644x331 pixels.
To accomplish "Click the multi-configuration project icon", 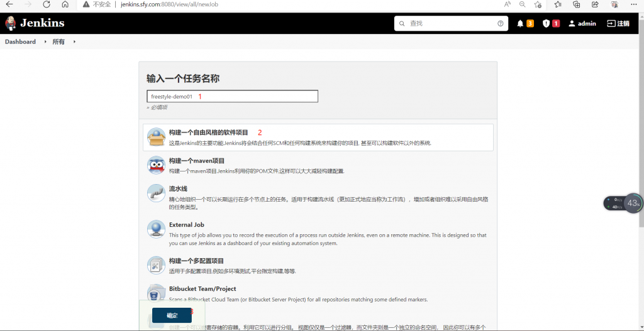I will click(x=156, y=266).
